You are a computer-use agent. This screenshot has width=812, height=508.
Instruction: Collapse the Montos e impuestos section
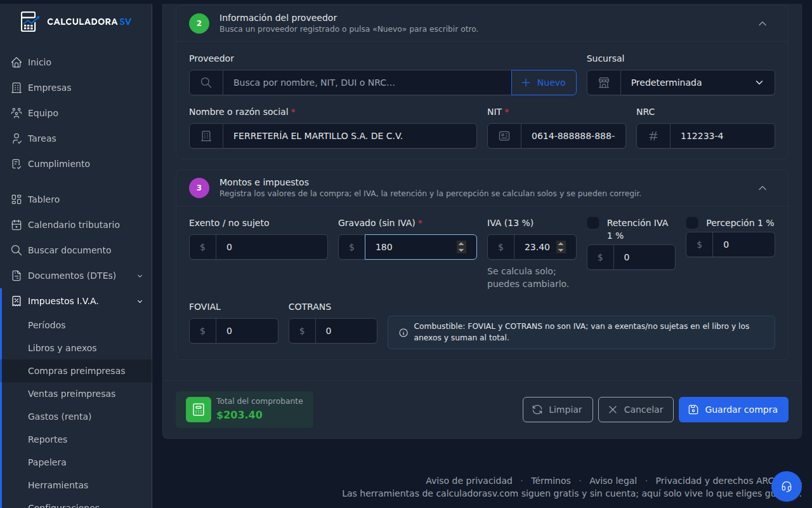coord(763,188)
